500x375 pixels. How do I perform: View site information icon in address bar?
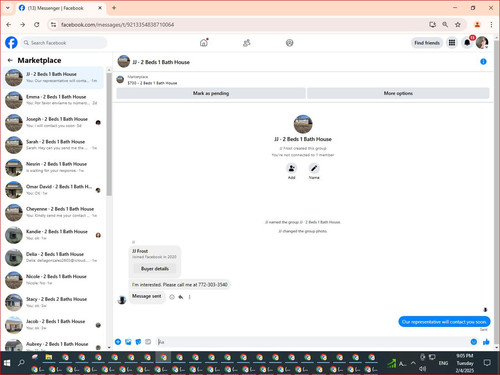click(53, 24)
